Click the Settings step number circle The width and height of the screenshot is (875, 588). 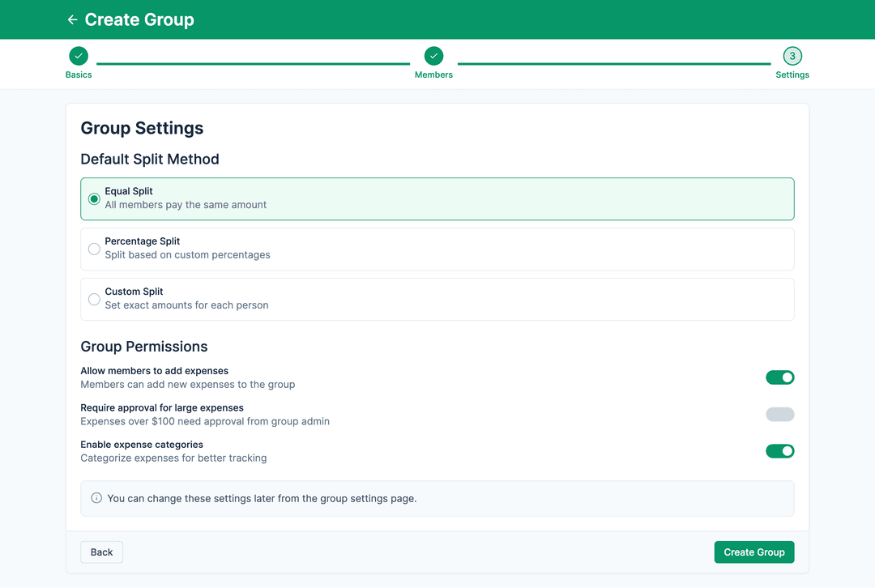tap(792, 55)
